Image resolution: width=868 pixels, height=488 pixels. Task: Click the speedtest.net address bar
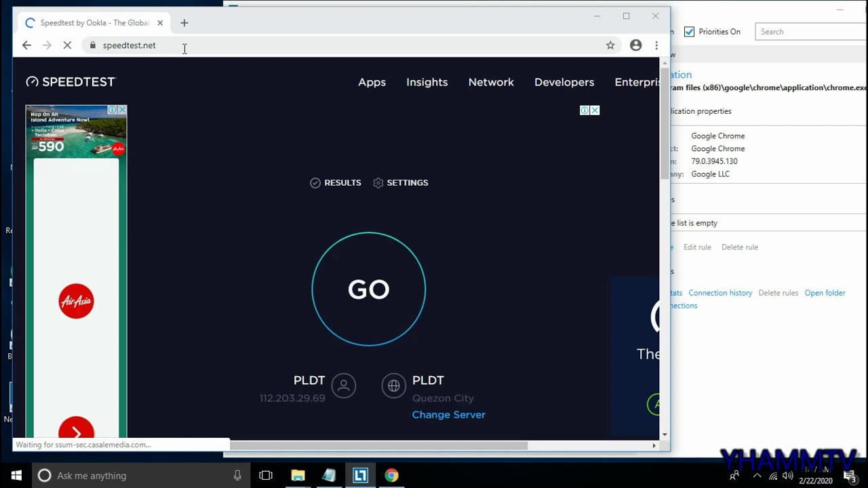point(349,45)
